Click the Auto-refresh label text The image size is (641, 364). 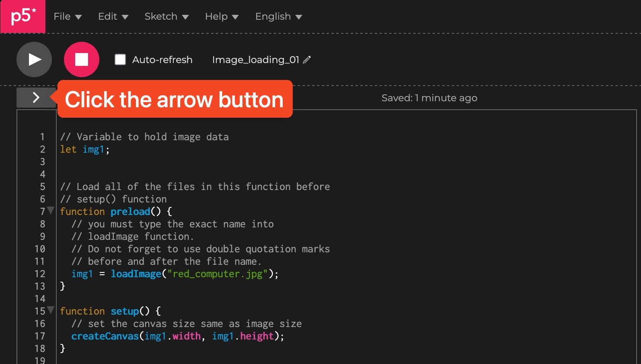click(162, 60)
